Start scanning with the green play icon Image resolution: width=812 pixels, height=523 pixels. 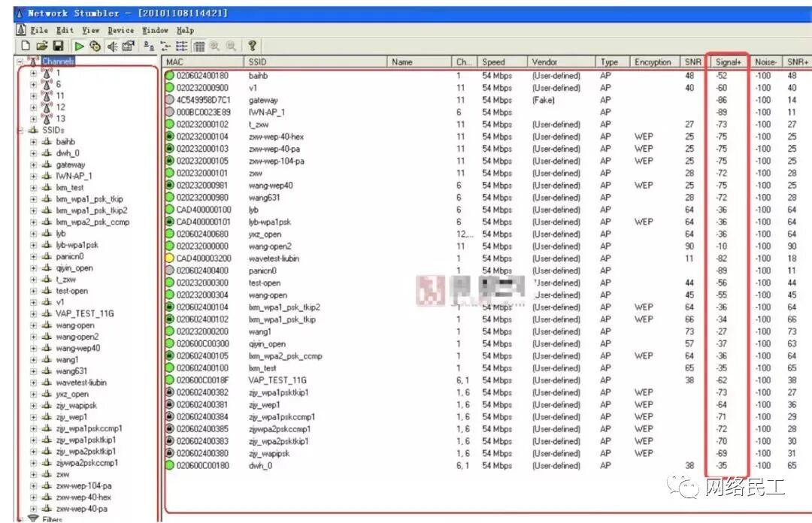coord(79,46)
